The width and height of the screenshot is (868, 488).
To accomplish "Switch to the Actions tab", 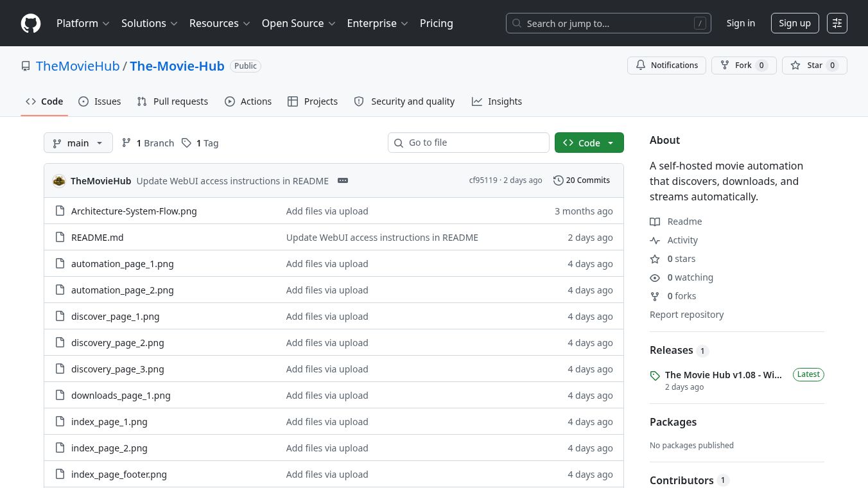I will click(x=248, y=101).
